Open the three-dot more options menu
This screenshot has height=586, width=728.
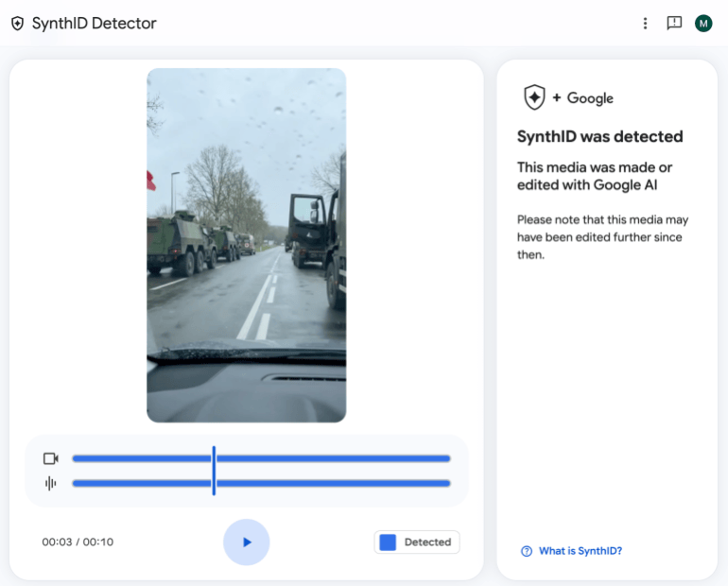[645, 24]
